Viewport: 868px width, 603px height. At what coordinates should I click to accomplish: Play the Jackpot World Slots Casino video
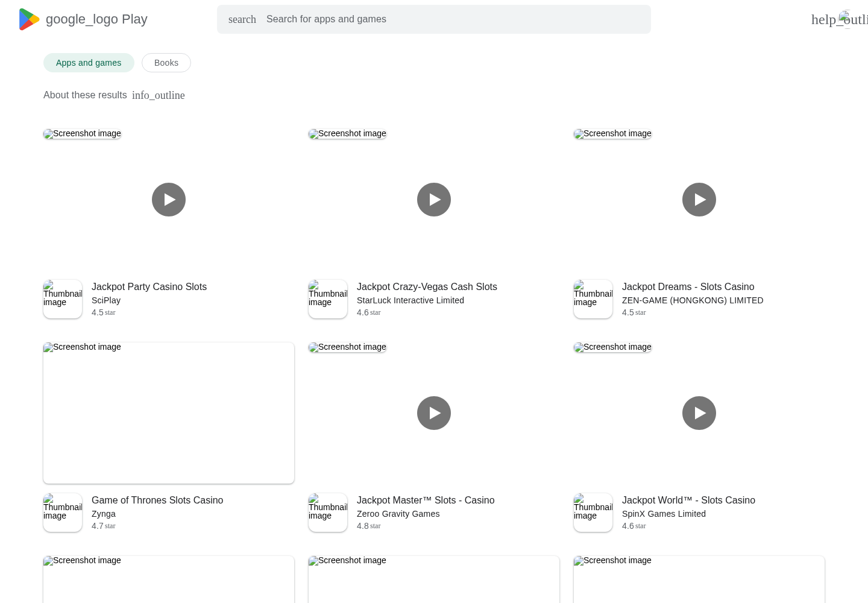click(699, 413)
